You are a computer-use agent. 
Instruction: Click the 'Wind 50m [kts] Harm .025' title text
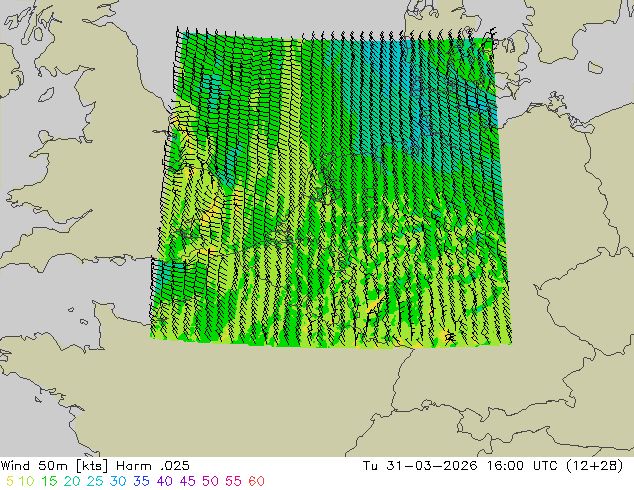[95, 466]
